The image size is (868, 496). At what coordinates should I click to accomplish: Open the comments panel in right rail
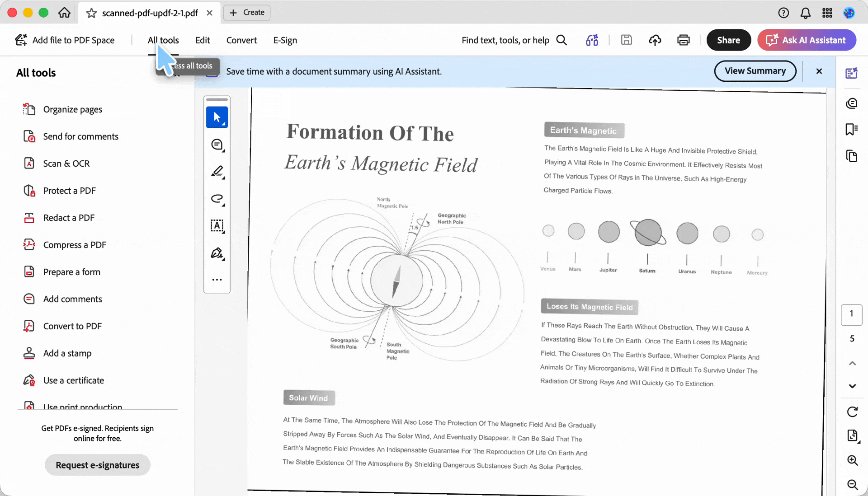852,103
